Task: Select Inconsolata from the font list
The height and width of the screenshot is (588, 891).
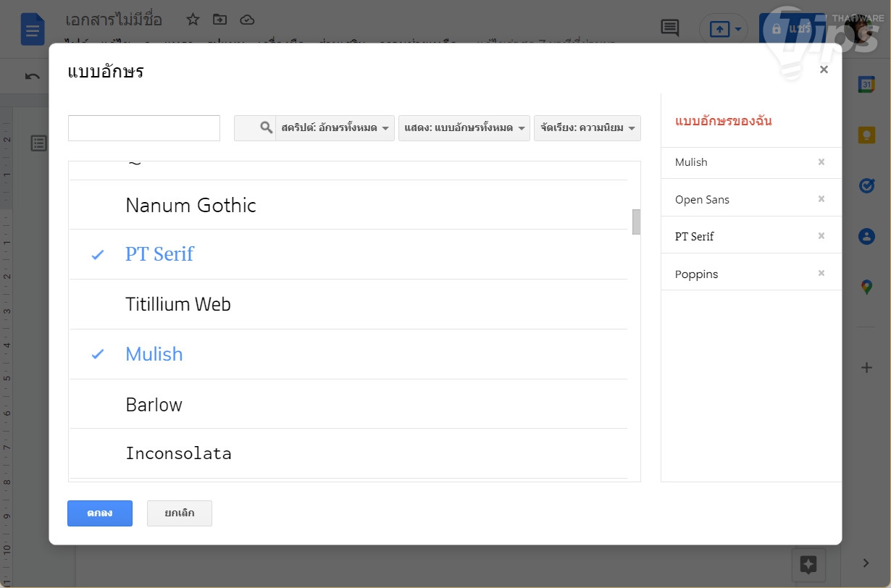Action: 178,454
